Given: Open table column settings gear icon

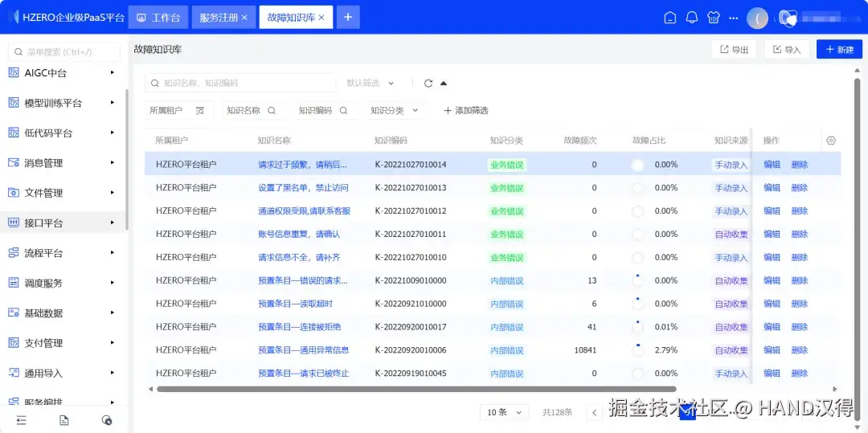Looking at the screenshot, I should (831, 141).
